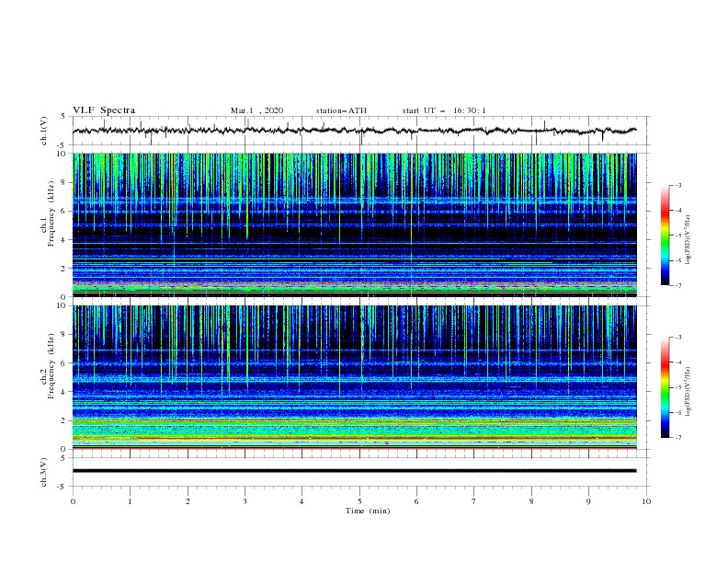Click the ch.3 flat voltage trace
This screenshot has height=563, width=728.
pyautogui.click(x=354, y=471)
